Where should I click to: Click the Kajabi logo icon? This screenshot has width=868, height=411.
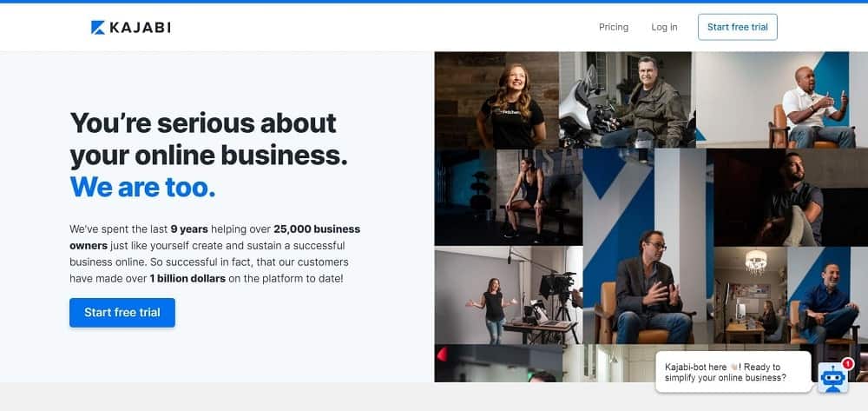click(x=97, y=27)
